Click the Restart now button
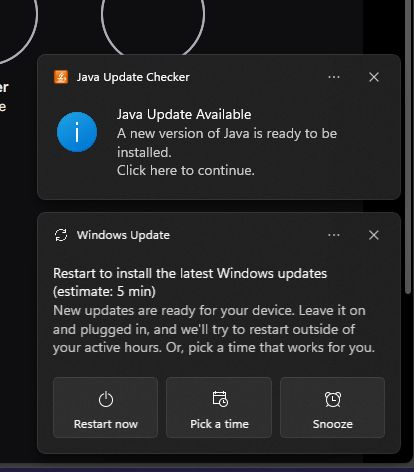 105,407
